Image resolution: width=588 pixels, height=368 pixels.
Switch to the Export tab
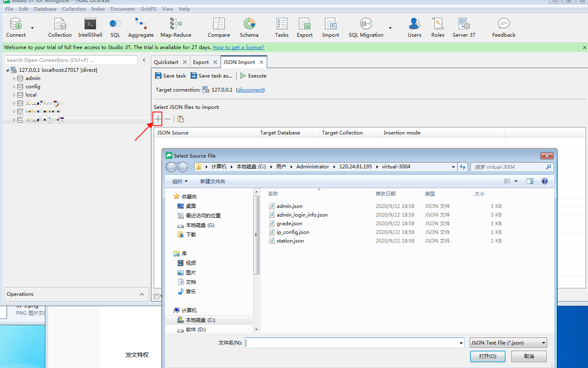point(201,62)
